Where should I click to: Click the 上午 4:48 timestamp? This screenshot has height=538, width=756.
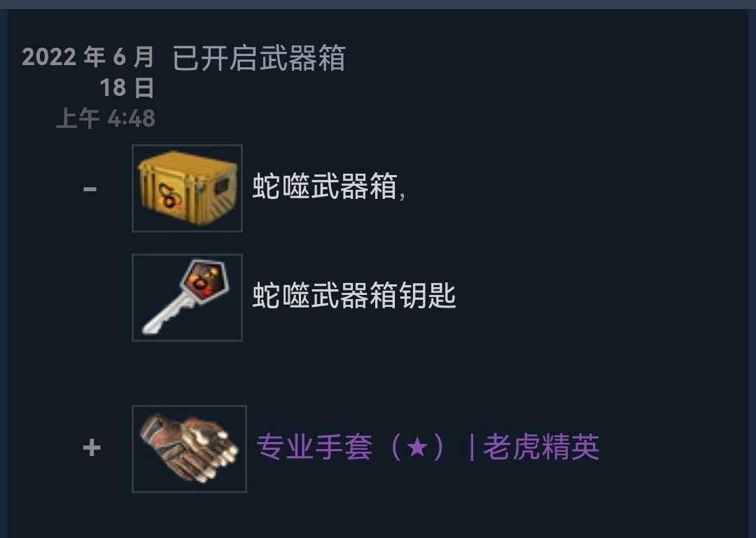(106, 118)
